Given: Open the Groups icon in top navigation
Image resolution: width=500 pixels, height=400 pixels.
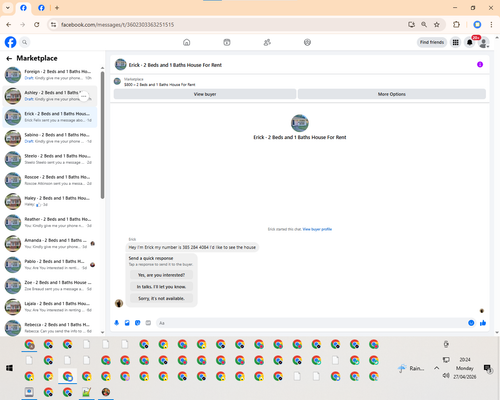Looking at the screenshot, I should [307, 42].
